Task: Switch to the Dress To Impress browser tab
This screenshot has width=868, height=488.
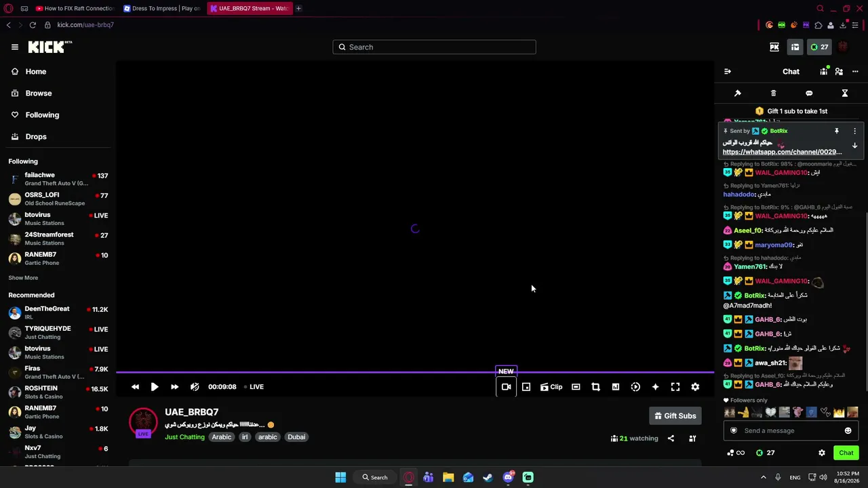Action: (x=163, y=8)
